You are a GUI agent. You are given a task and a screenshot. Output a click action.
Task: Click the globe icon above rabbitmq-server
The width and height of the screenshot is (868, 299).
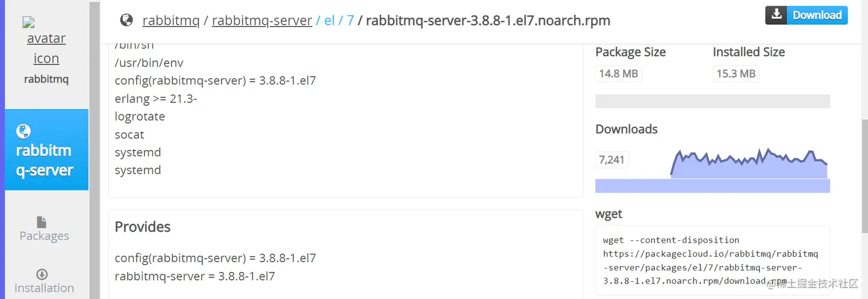click(x=24, y=132)
